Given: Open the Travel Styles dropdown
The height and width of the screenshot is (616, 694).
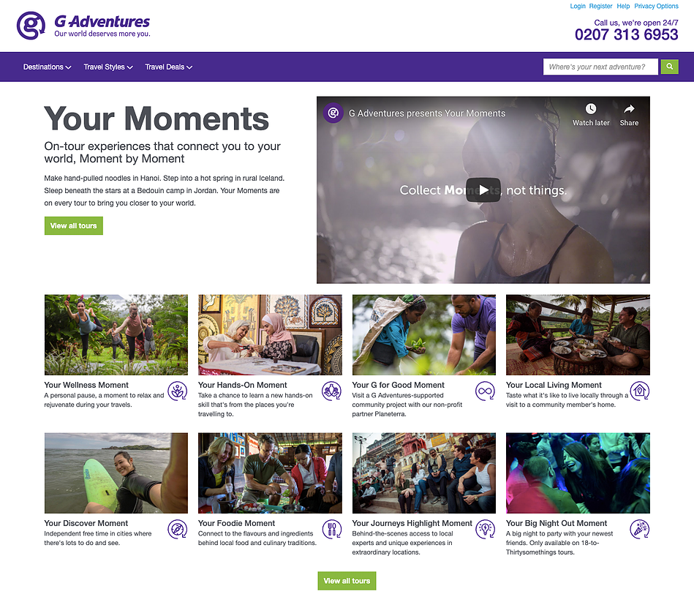Looking at the screenshot, I should click(x=108, y=67).
